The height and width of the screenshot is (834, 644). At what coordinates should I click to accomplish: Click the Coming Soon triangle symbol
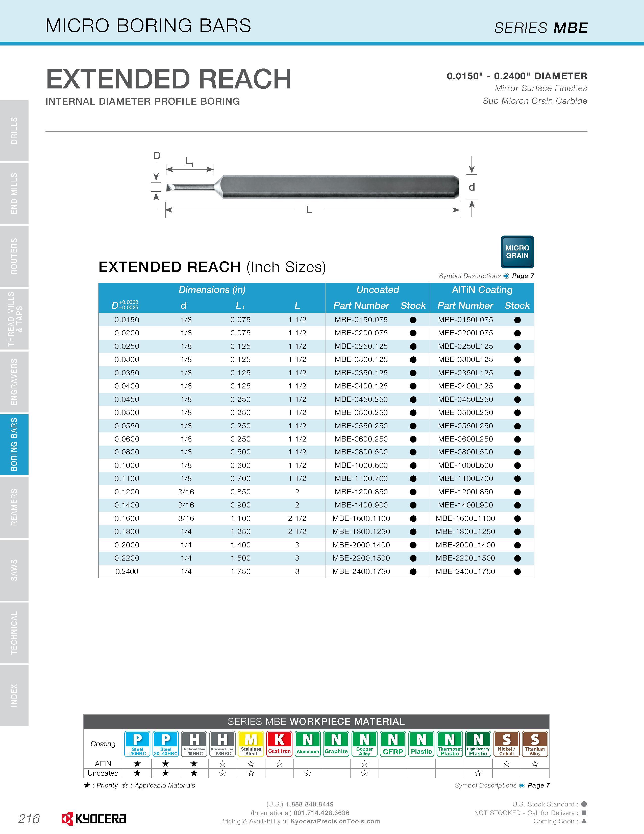click(584, 821)
